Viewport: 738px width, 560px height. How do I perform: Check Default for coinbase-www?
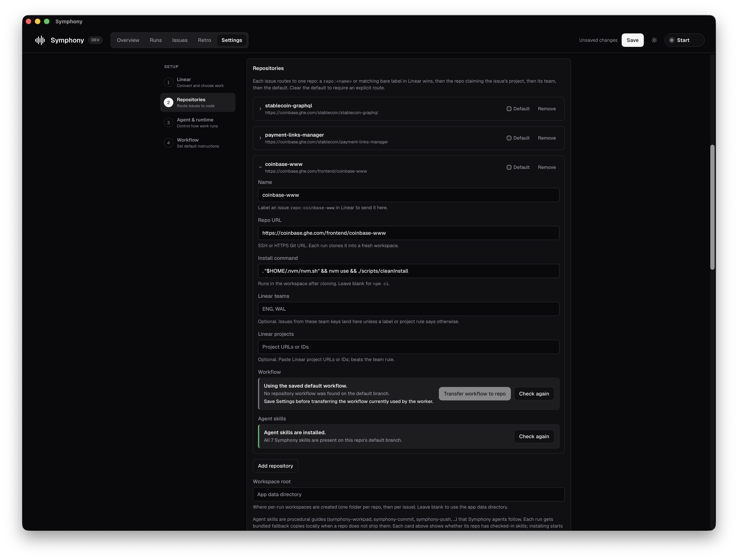[x=509, y=167]
